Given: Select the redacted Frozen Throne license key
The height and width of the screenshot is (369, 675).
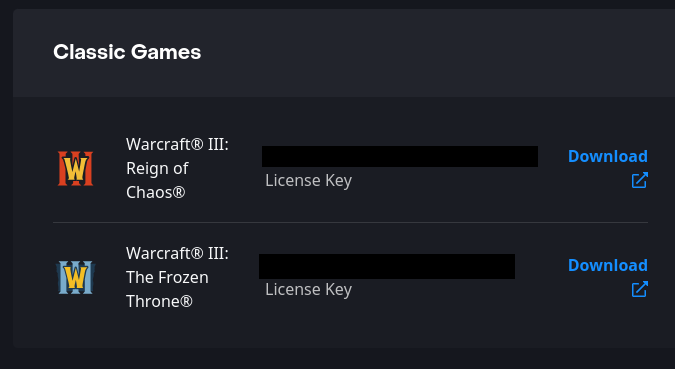Looking at the screenshot, I should pos(387,266).
